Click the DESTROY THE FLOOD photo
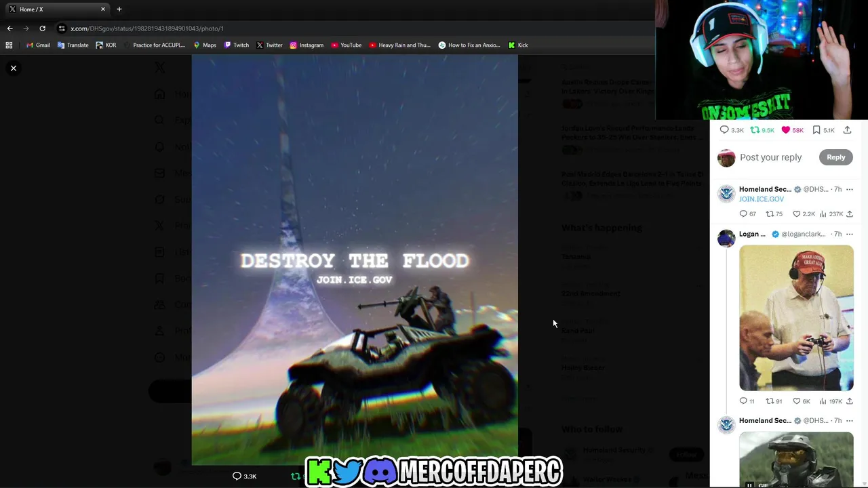 355,260
